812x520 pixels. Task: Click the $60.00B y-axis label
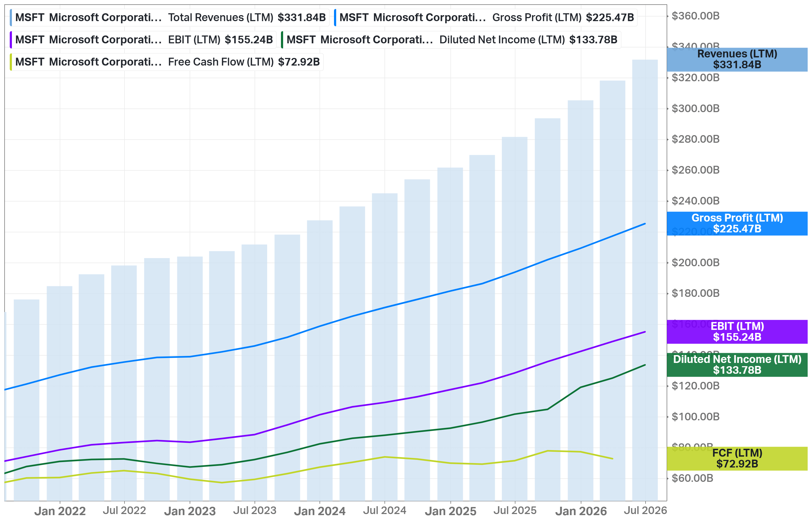(x=693, y=478)
